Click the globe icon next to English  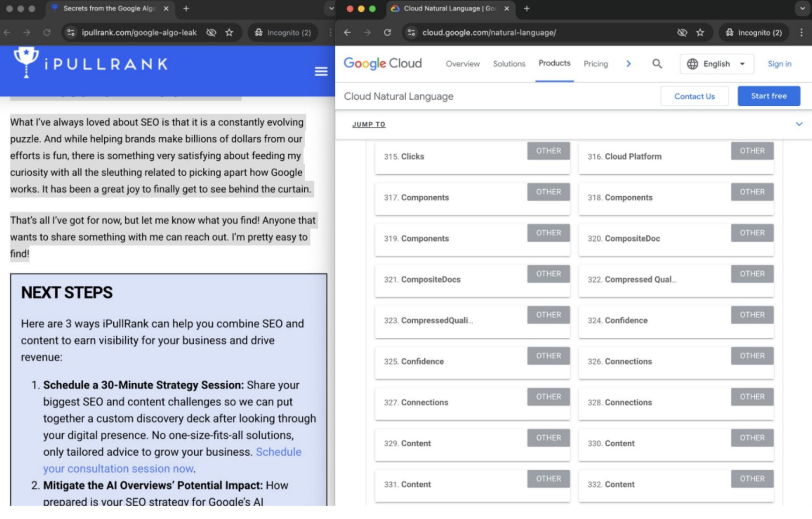tap(692, 64)
